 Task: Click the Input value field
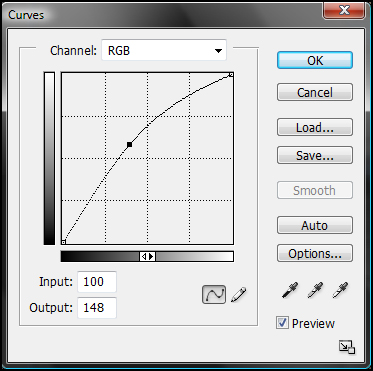[x=97, y=282]
